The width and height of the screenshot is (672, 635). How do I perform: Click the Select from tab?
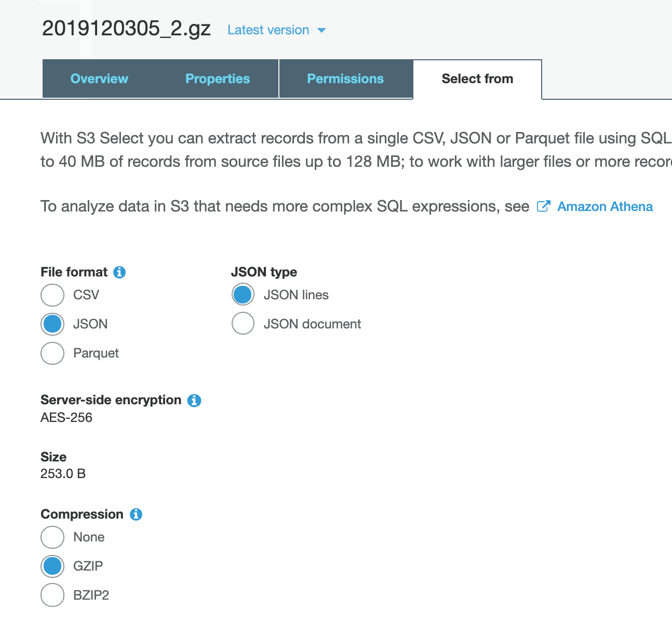477,79
